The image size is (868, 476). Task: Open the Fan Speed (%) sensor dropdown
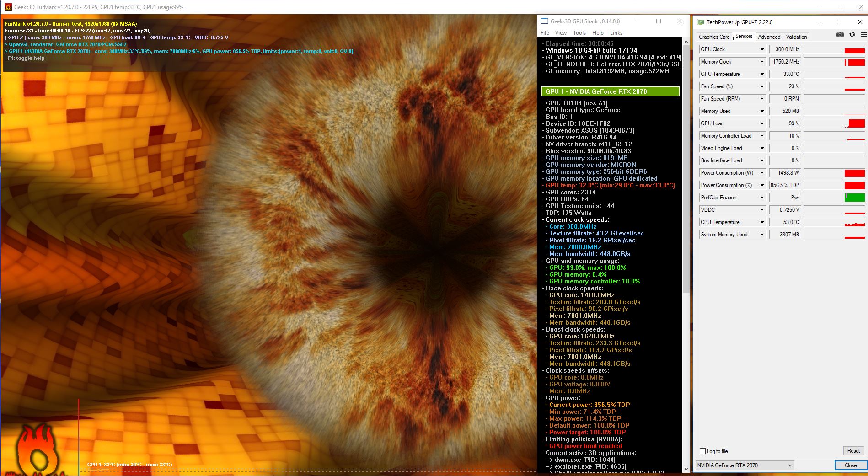[x=762, y=86]
